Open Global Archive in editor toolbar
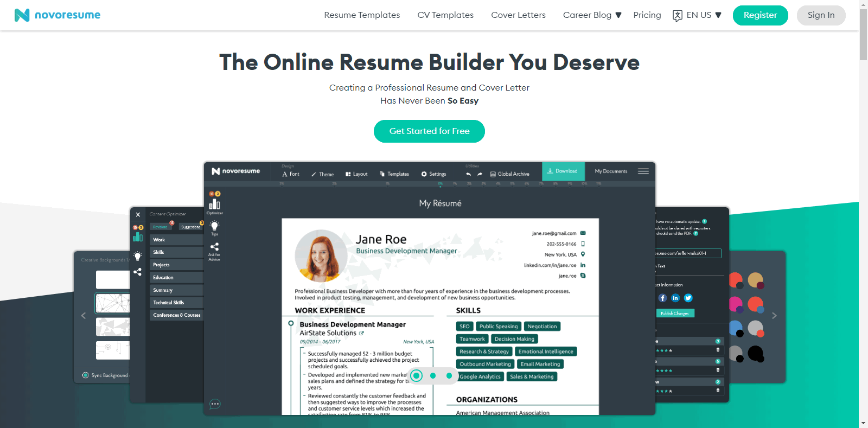 pos(509,174)
